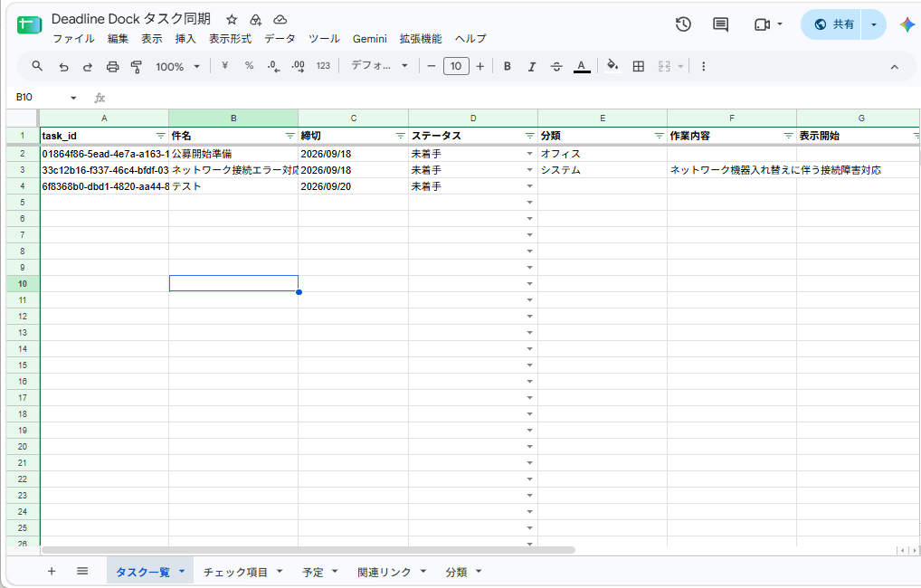Star the Deadline Dock document
921x588 pixels.
click(232, 19)
